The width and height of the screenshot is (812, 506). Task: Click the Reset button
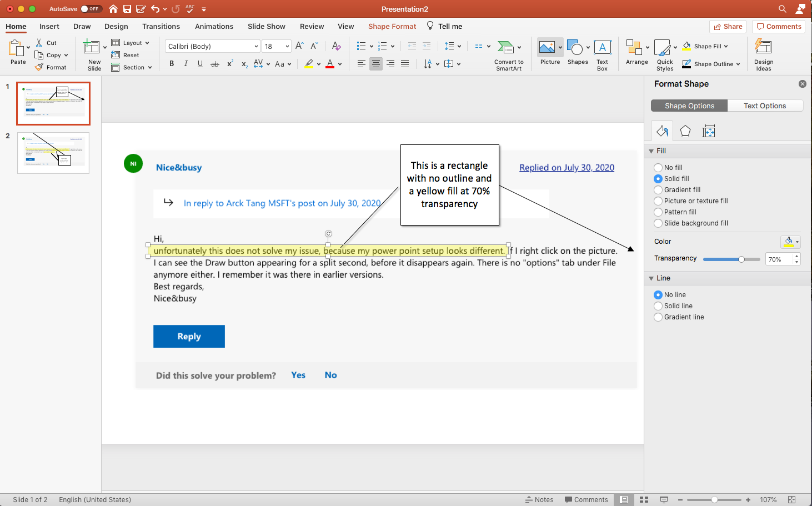126,55
